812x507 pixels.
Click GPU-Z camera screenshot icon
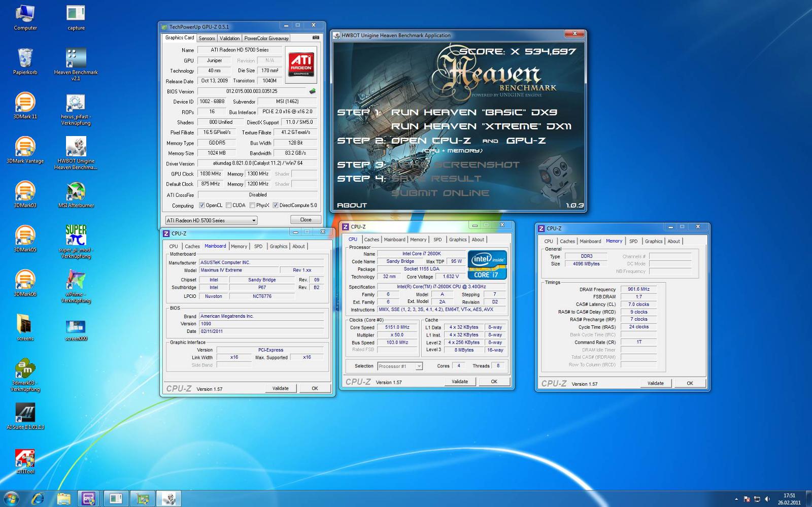pos(316,38)
